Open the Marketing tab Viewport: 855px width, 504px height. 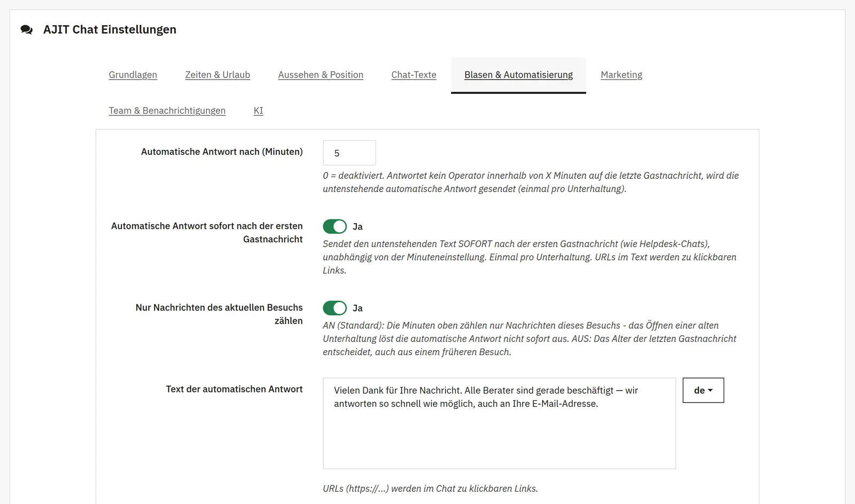pos(621,75)
